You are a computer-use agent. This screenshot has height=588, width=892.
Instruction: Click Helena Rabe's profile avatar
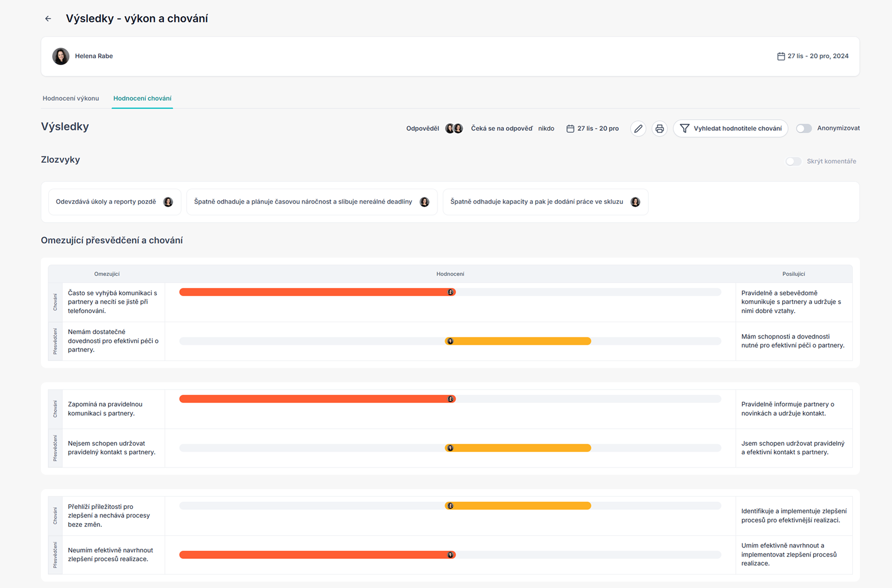(61, 56)
